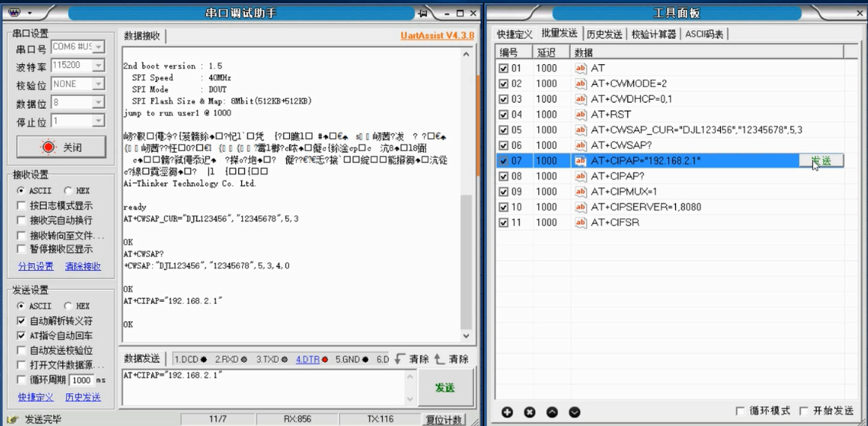Viewport: 868px width, 426px height.
Task: Click the send data text input box
Action: [x=264, y=387]
